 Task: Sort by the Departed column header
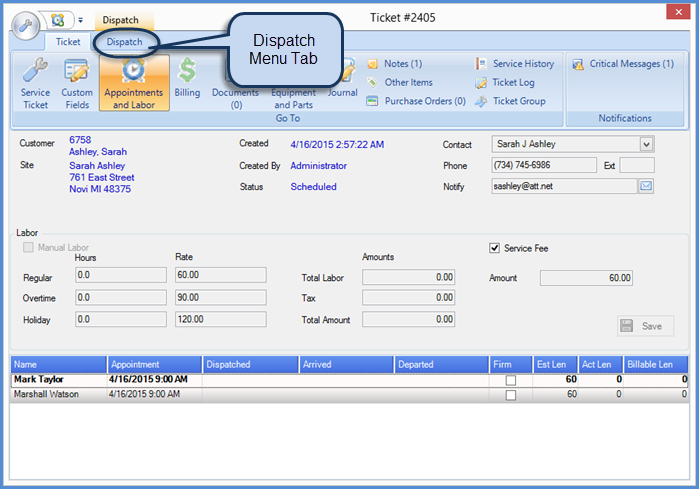click(x=441, y=365)
